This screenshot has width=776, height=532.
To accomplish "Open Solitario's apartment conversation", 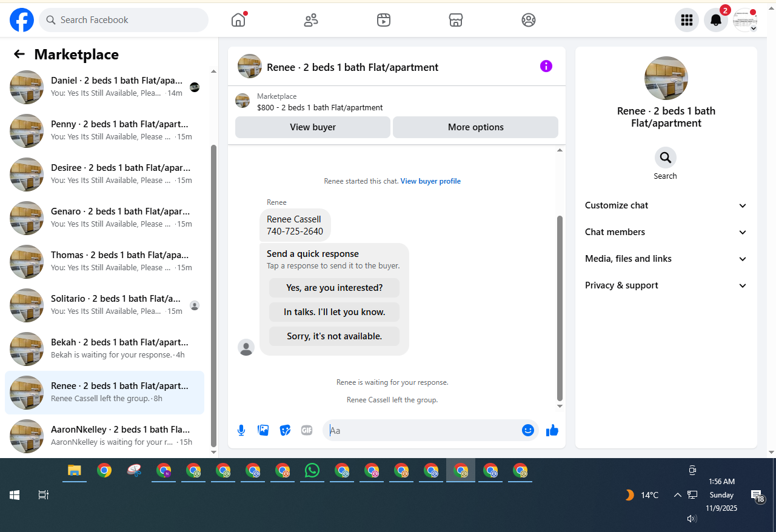I will 104,305.
